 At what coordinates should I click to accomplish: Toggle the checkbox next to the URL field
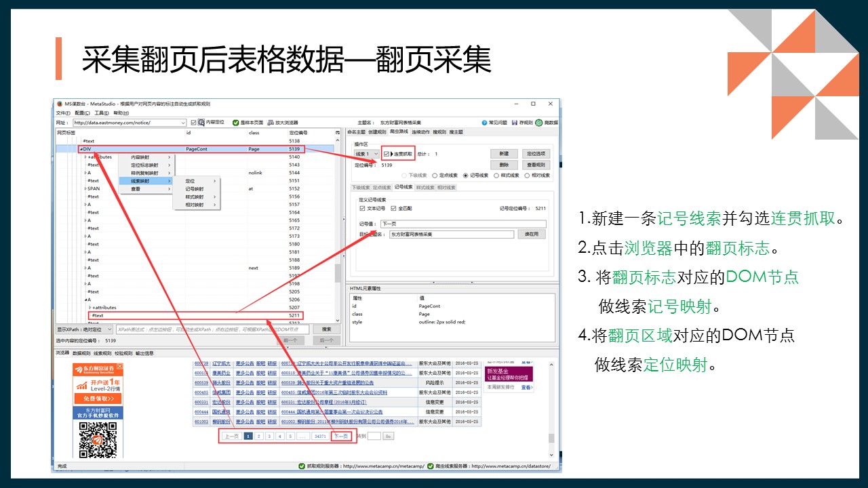(193, 123)
